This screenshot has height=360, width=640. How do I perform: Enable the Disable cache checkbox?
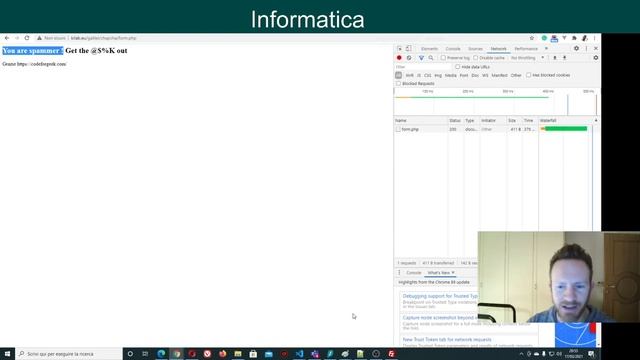pos(476,58)
